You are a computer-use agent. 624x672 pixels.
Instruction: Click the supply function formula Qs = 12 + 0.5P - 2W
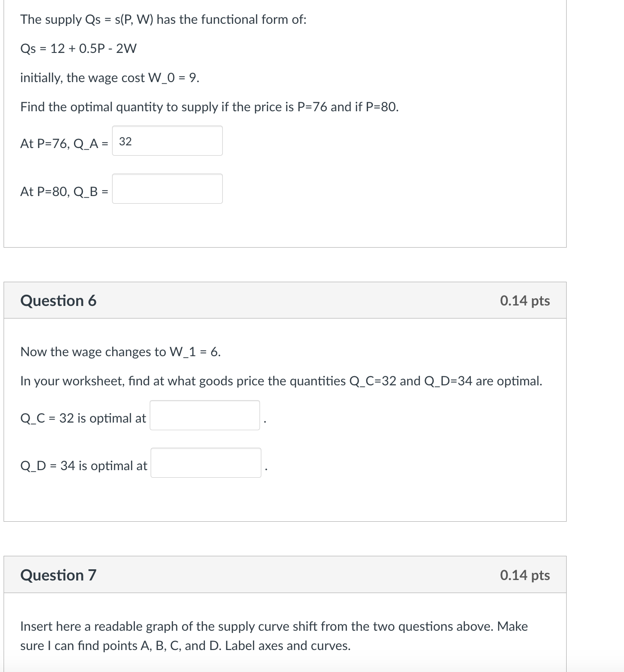pyautogui.click(x=78, y=48)
